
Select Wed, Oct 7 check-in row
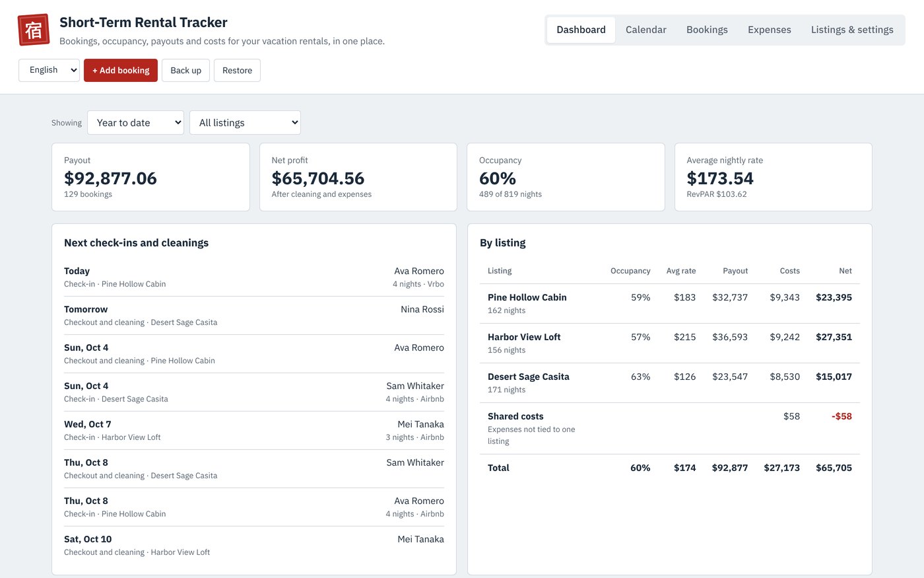point(254,431)
